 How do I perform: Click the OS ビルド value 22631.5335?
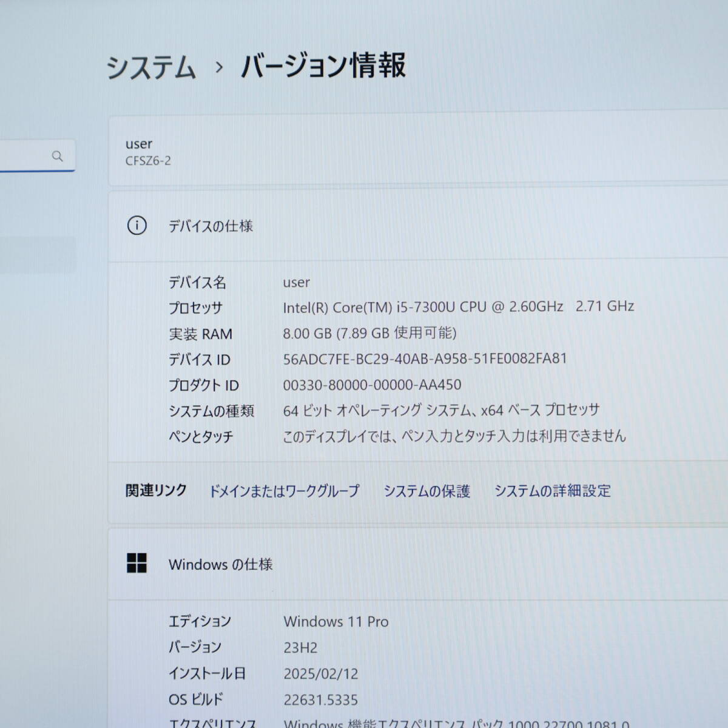(x=320, y=700)
